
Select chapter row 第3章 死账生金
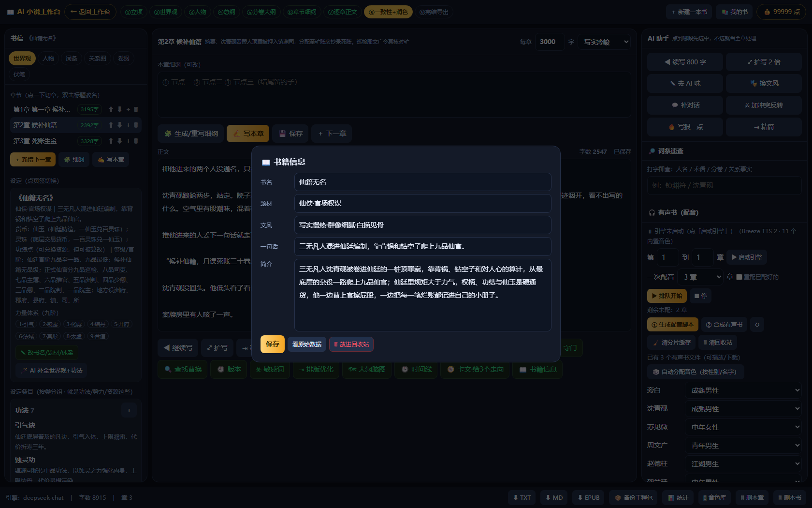(x=76, y=141)
